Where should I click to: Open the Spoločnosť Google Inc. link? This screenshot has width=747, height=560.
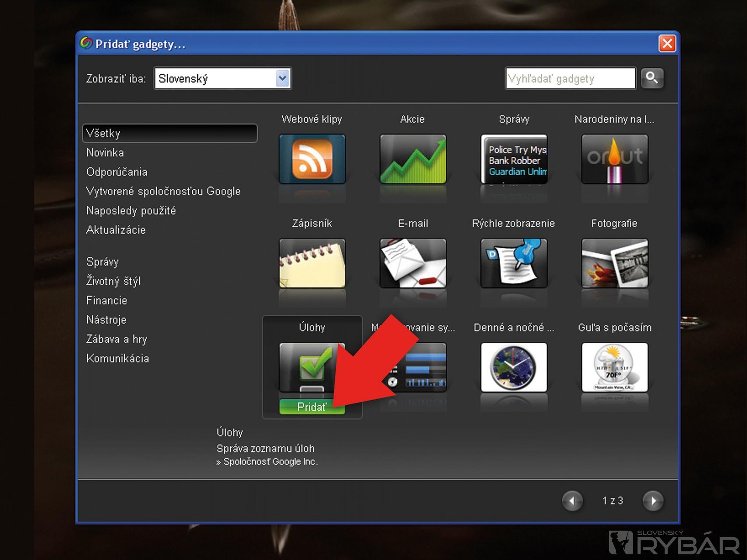(x=270, y=462)
